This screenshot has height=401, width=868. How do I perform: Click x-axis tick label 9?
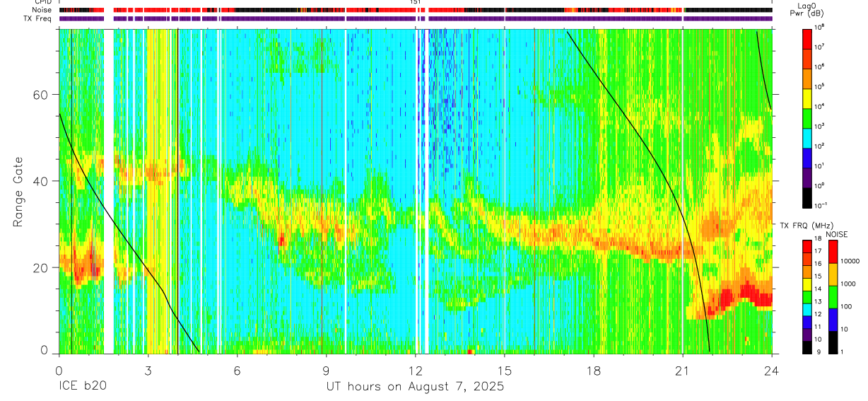click(x=326, y=371)
